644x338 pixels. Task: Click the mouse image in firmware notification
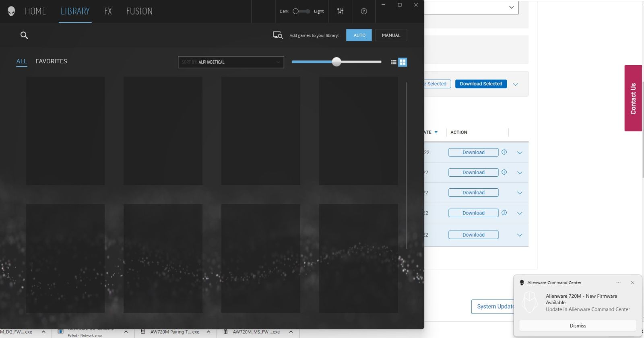click(x=530, y=302)
